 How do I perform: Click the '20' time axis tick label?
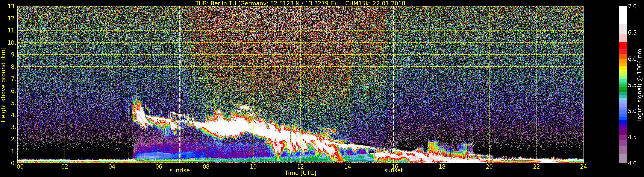click(x=489, y=167)
